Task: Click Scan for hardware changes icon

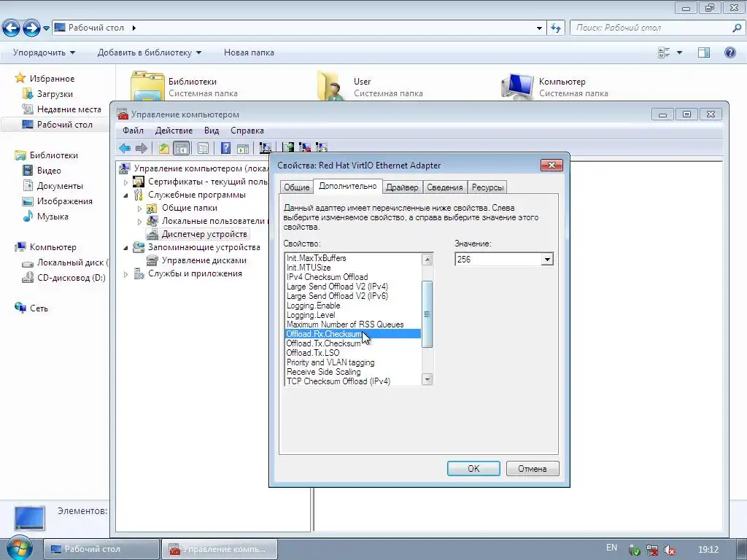Action: [x=266, y=148]
